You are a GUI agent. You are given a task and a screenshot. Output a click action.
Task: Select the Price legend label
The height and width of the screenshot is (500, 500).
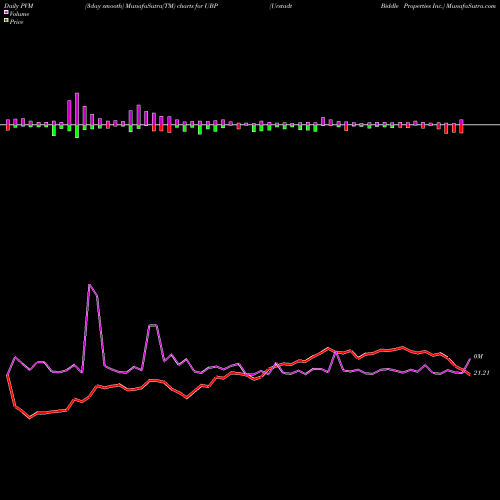pos(16,22)
